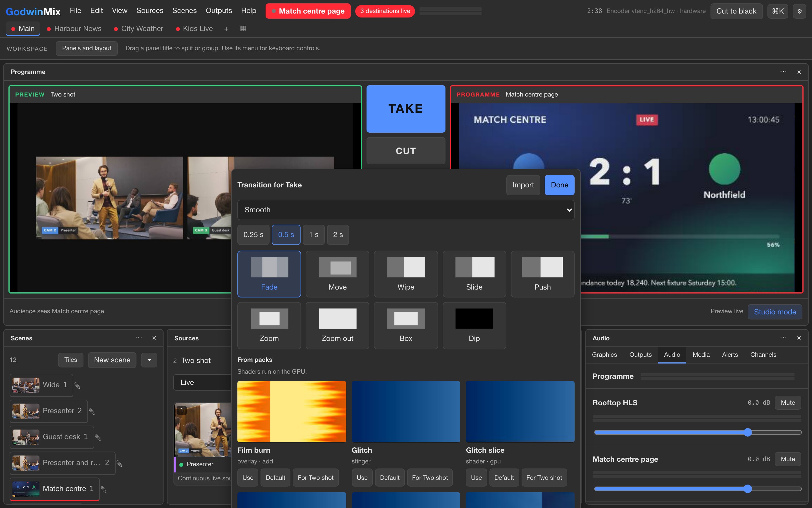Expand the New scene dropdown arrow
Viewport: 812px width, 508px height.
[x=149, y=360]
